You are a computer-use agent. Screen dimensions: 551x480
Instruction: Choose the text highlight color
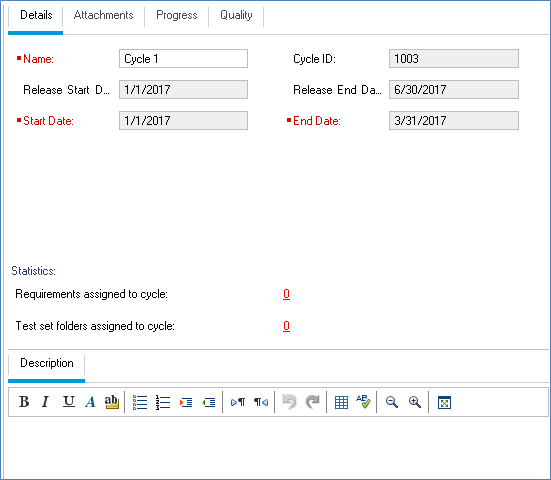pos(111,402)
